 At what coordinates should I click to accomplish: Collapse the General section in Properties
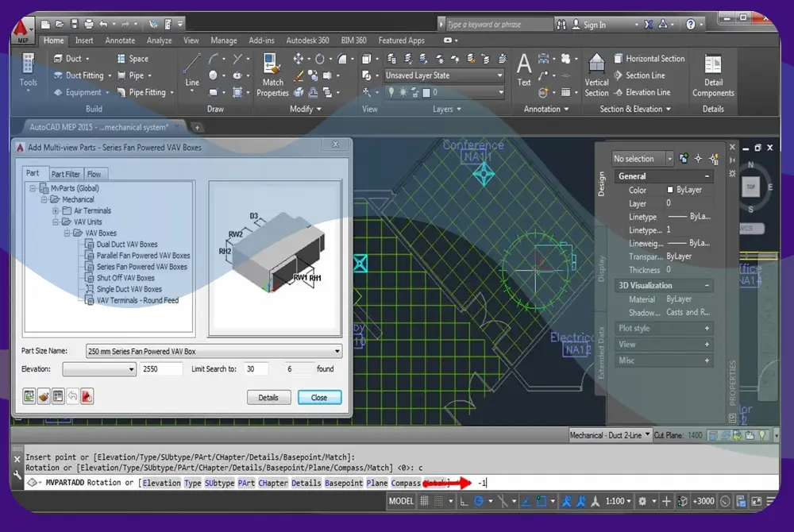[x=707, y=176]
